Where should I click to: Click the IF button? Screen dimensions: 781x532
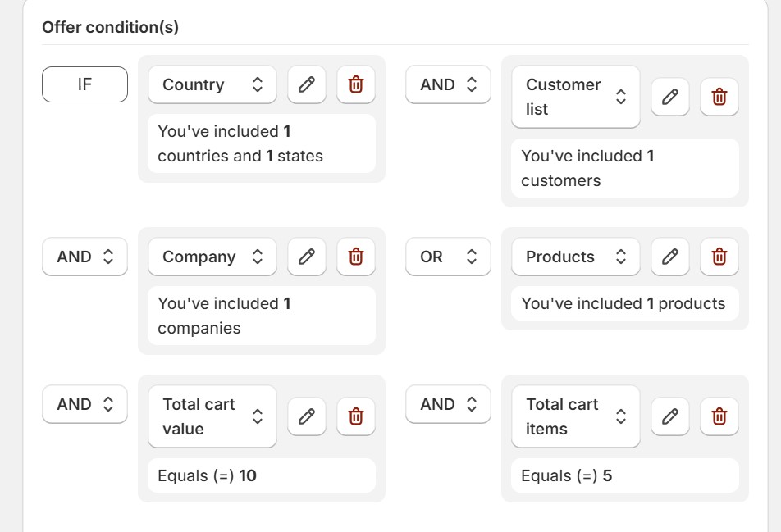pyautogui.click(x=84, y=84)
